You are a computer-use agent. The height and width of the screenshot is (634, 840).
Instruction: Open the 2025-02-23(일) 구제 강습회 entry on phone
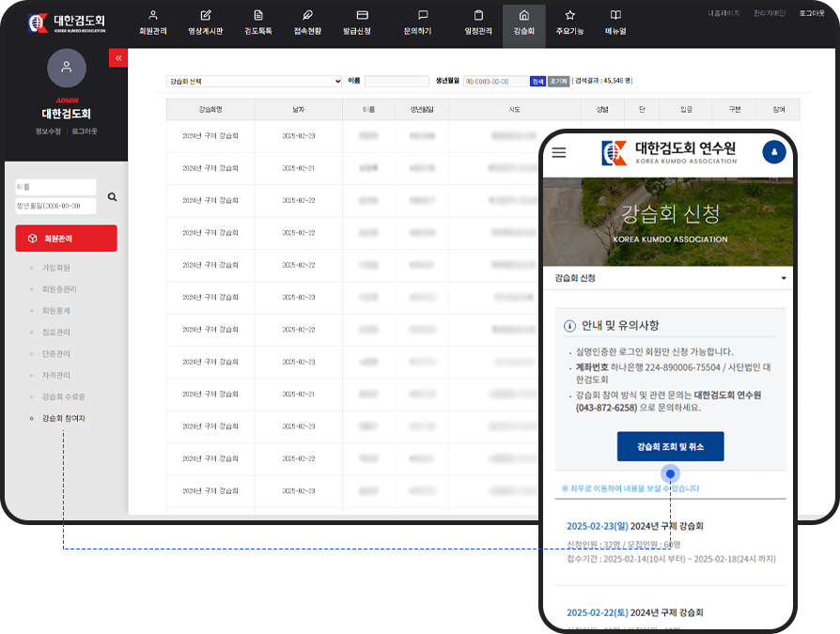(x=635, y=526)
